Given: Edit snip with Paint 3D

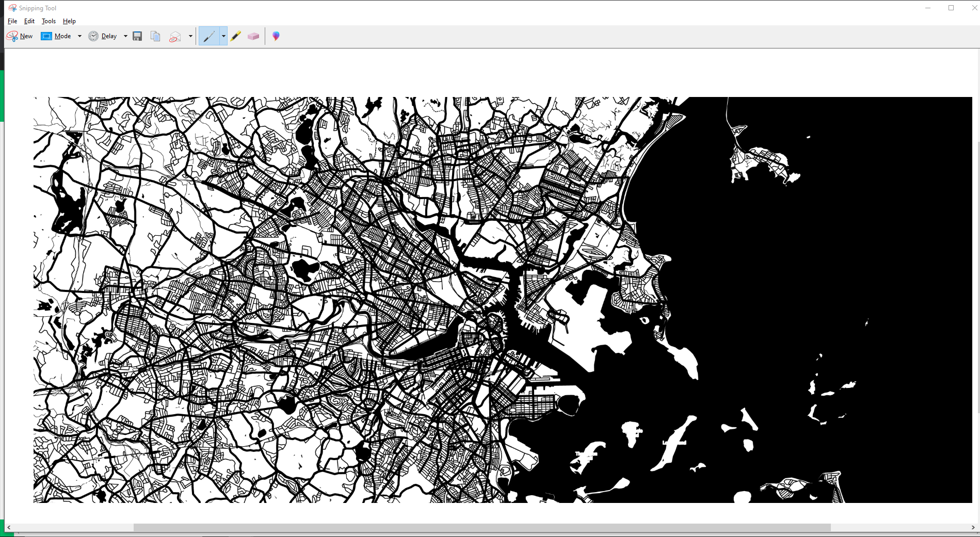Looking at the screenshot, I should tap(276, 36).
